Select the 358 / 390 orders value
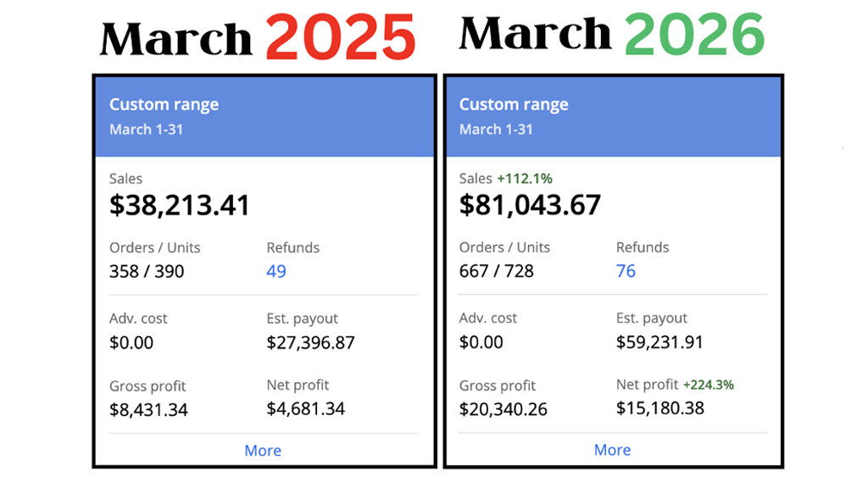Viewport: 868px width, 488px height. 147,272
